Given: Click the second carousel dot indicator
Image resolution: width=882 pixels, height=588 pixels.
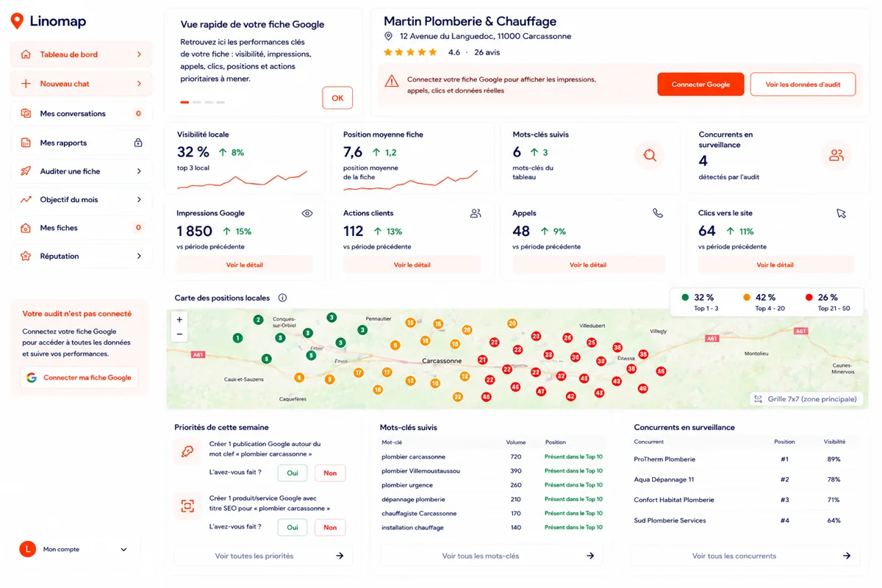Looking at the screenshot, I should 196,102.
